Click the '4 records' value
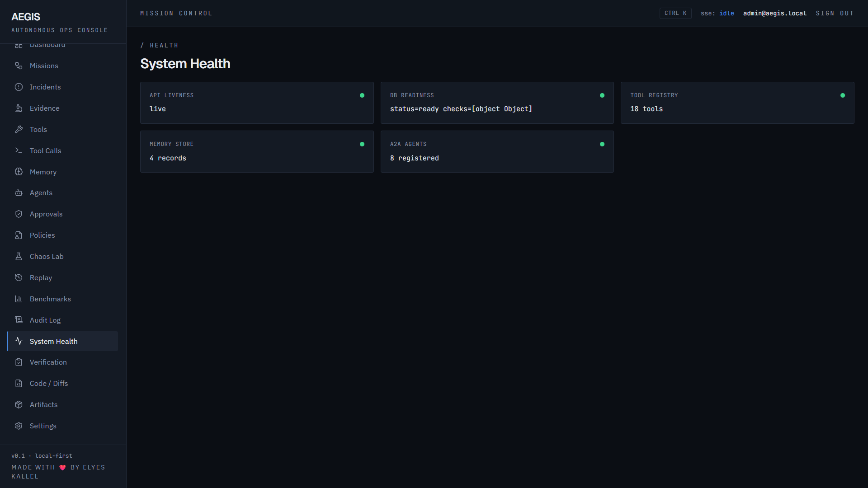Screen dimensions: 868x488 coord(168,158)
